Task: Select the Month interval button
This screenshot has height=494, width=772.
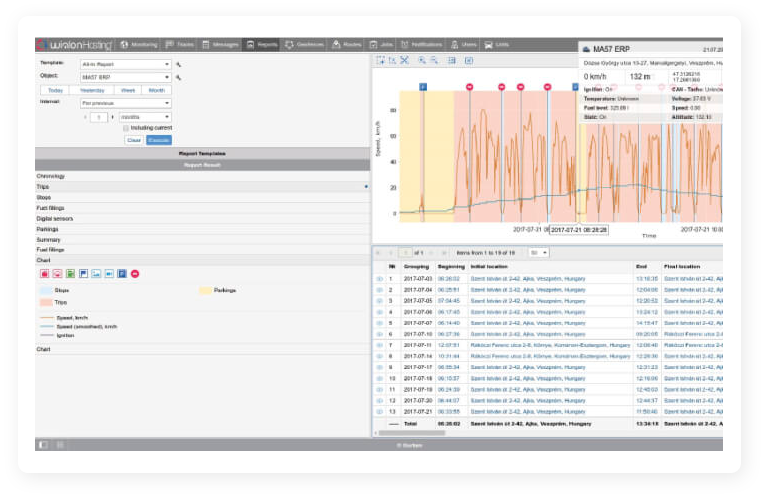Action: (x=157, y=91)
